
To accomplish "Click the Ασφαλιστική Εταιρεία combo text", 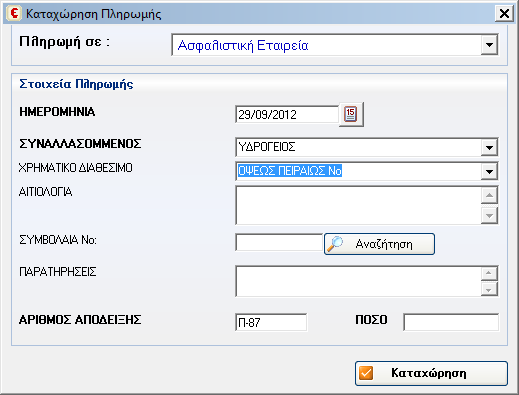I will click(x=243, y=45).
